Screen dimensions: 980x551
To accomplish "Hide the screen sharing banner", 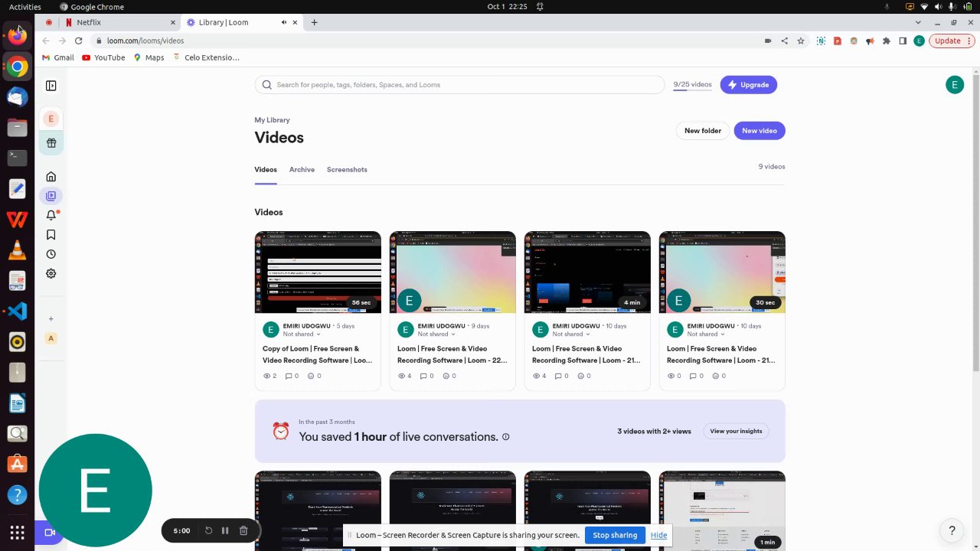I will pos(658,535).
